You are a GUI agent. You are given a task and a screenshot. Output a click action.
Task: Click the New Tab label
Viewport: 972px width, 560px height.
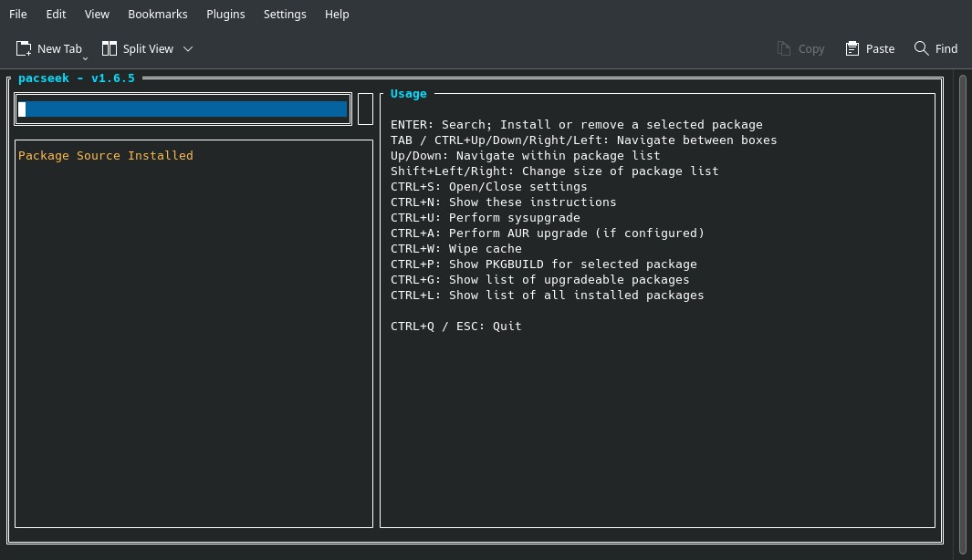pyautogui.click(x=59, y=48)
